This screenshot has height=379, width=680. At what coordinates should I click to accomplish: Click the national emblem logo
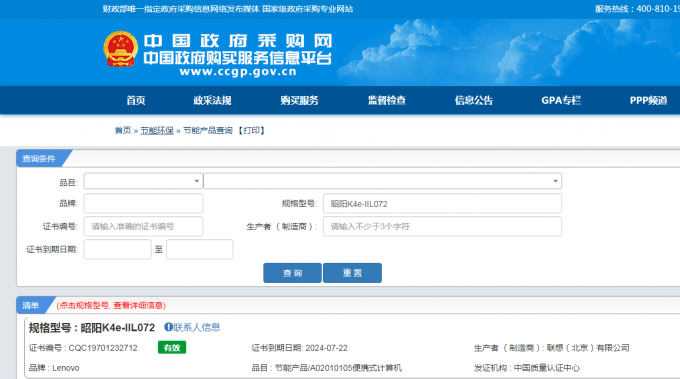pos(121,49)
